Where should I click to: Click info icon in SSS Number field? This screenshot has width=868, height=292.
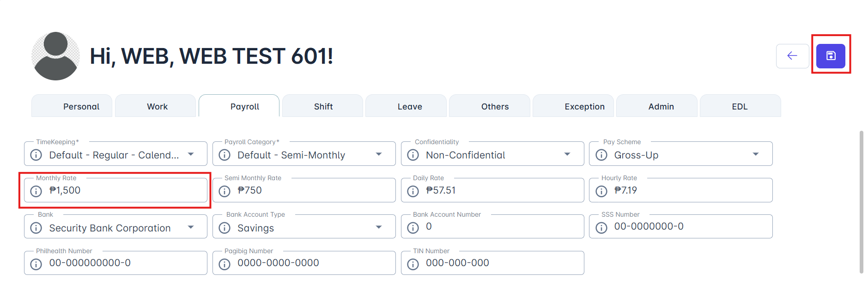(601, 227)
